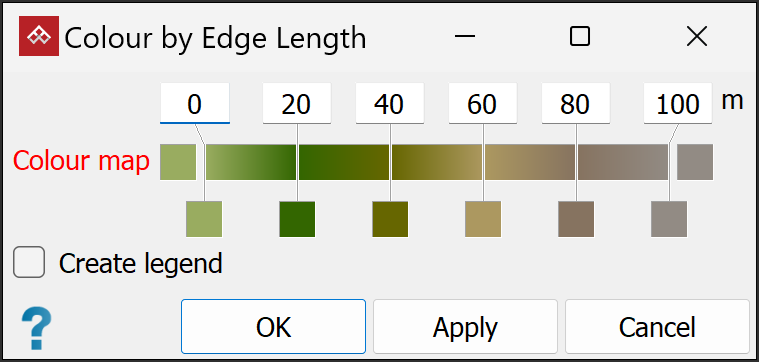This screenshot has width=759, height=362.
Task: Click the above-range swatch right of gradient bar
Action: pos(695,162)
